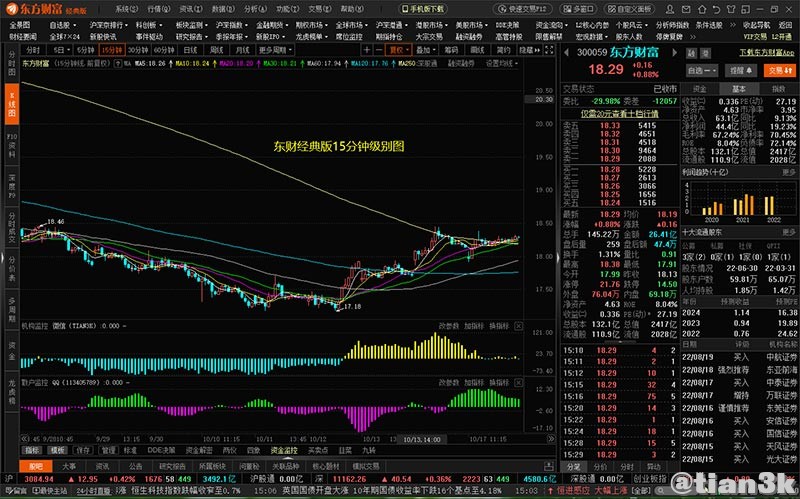This screenshot has width=800, height=499.
Task: Expand the 5日 dropdown
Action: [59, 49]
